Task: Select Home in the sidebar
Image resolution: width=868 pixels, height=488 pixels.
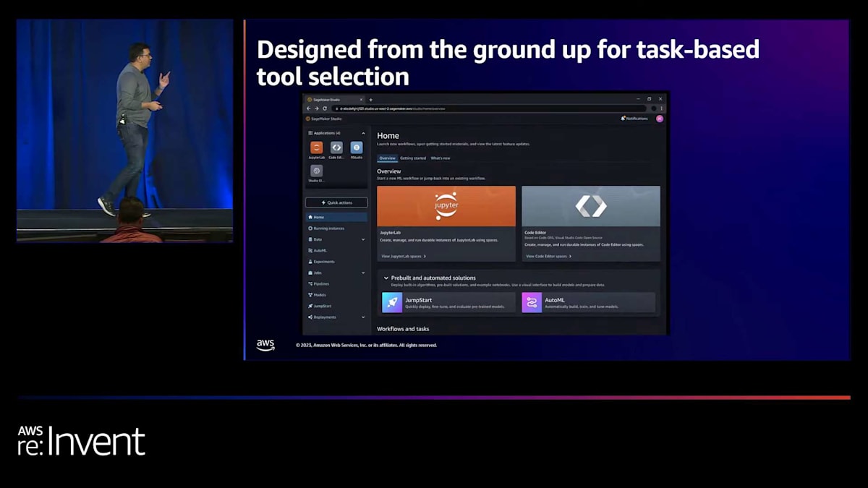Action: (336, 217)
